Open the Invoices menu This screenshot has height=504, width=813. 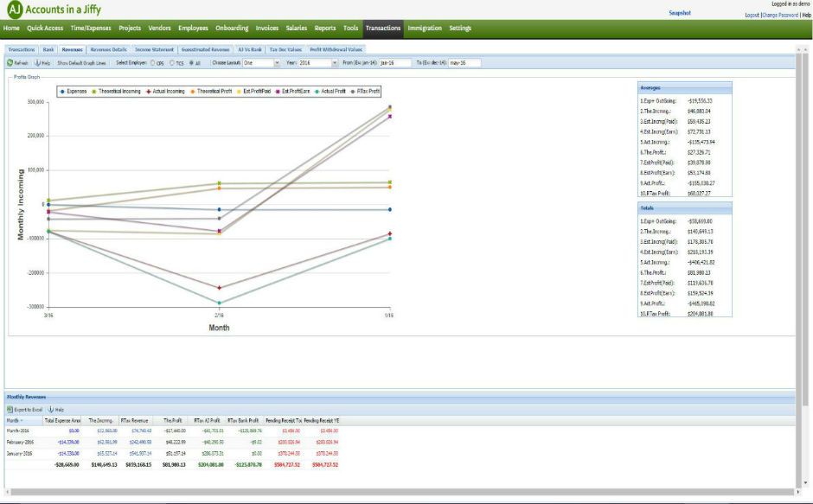pyautogui.click(x=267, y=28)
